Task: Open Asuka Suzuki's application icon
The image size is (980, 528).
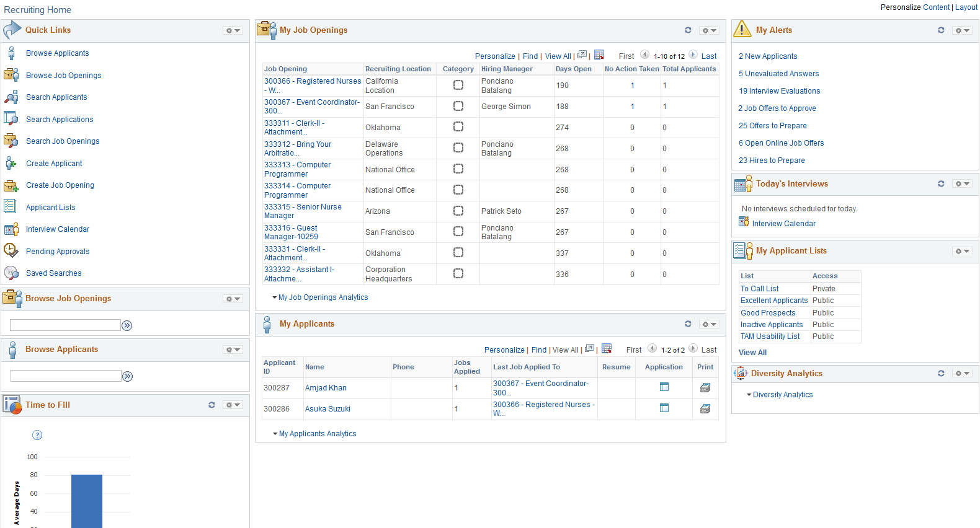Action: [x=664, y=408]
